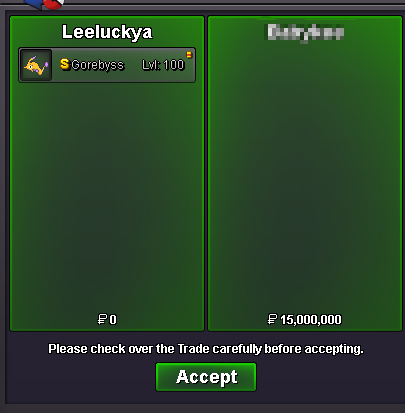The image size is (405, 413).
Task: Select the Gorebyss name label
Action: [98, 65]
